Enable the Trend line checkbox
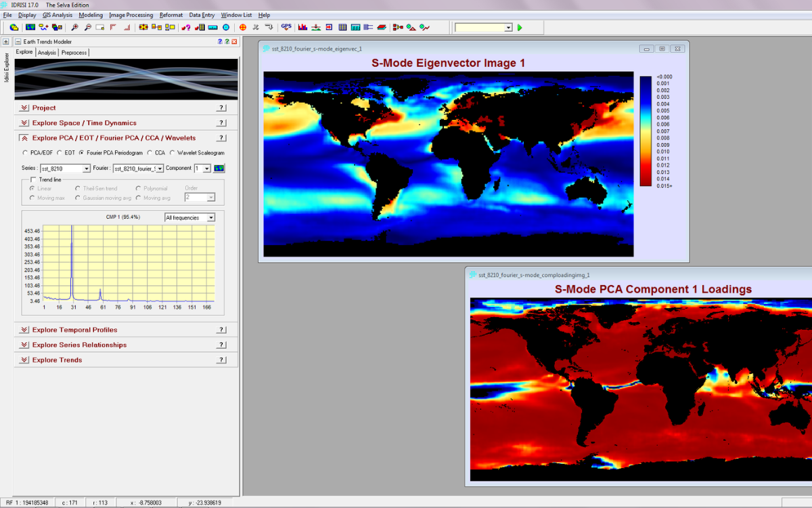The image size is (812, 508). pyautogui.click(x=34, y=179)
